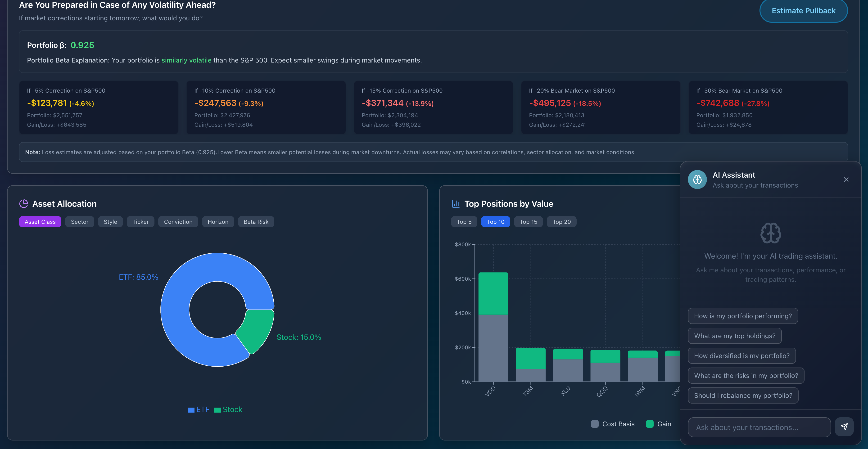This screenshot has height=449, width=868.
Task: Select the Conviction filter chip
Action: [178, 222]
